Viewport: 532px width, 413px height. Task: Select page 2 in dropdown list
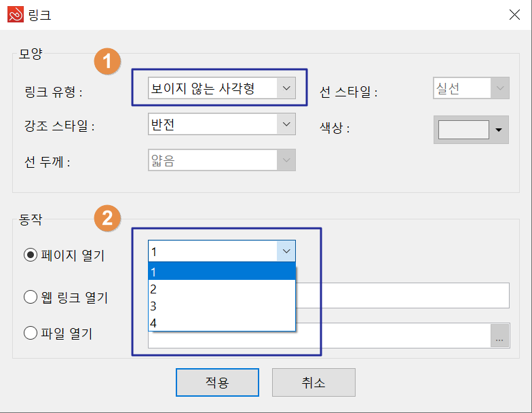point(221,289)
